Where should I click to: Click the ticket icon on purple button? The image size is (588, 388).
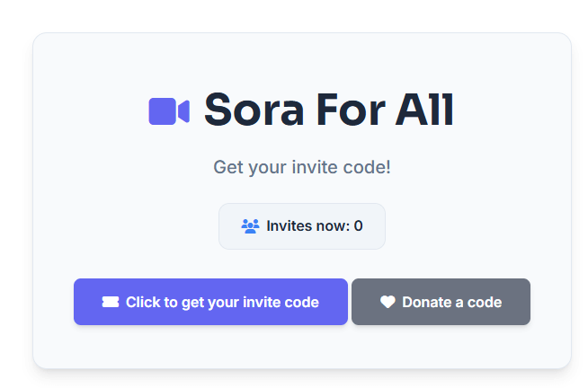110,303
